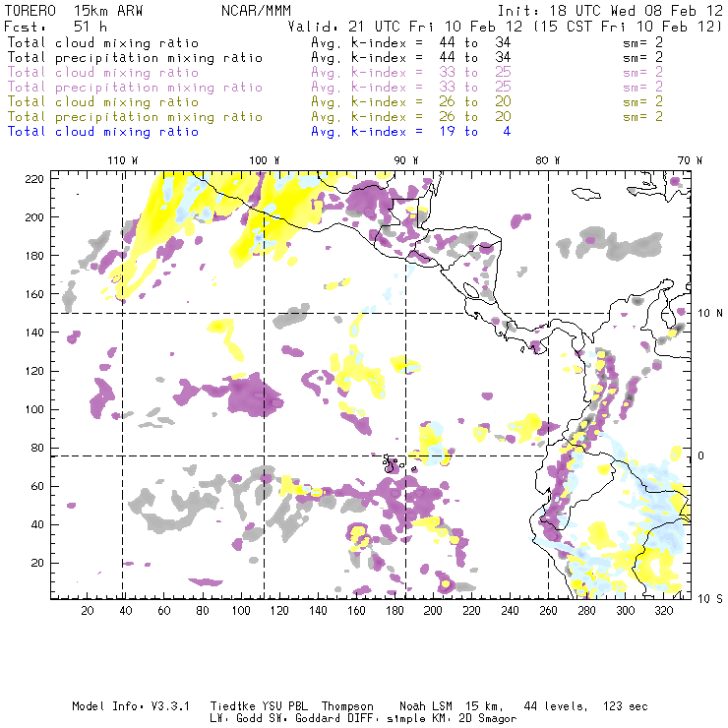Select the "10 N" latitude label
The height and width of the screenshot is (728, 728).
click(710, 314)
